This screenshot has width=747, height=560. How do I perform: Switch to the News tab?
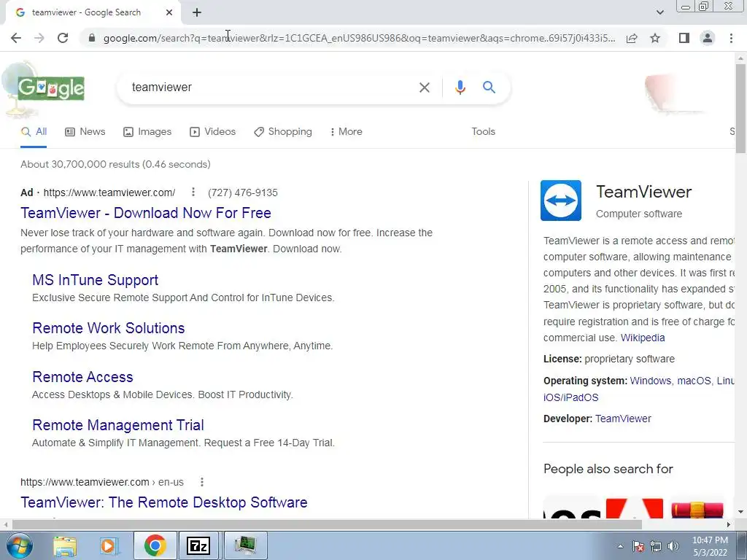click(85, 132)
